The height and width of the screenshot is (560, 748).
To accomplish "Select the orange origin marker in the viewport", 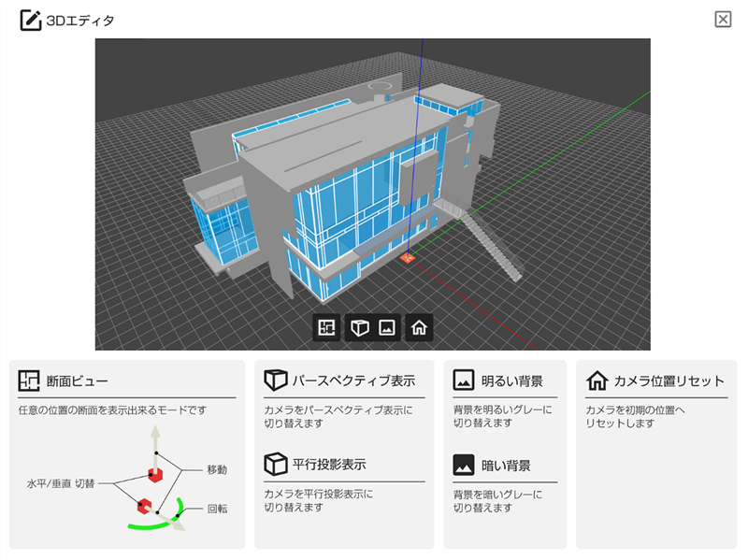I will 408,256.
